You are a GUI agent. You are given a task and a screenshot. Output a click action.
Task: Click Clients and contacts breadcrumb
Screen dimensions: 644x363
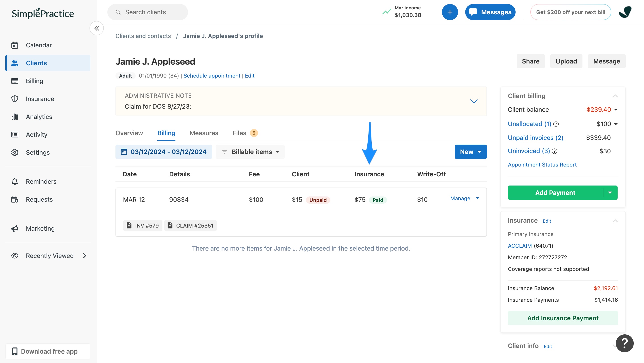tap(143, 36)
